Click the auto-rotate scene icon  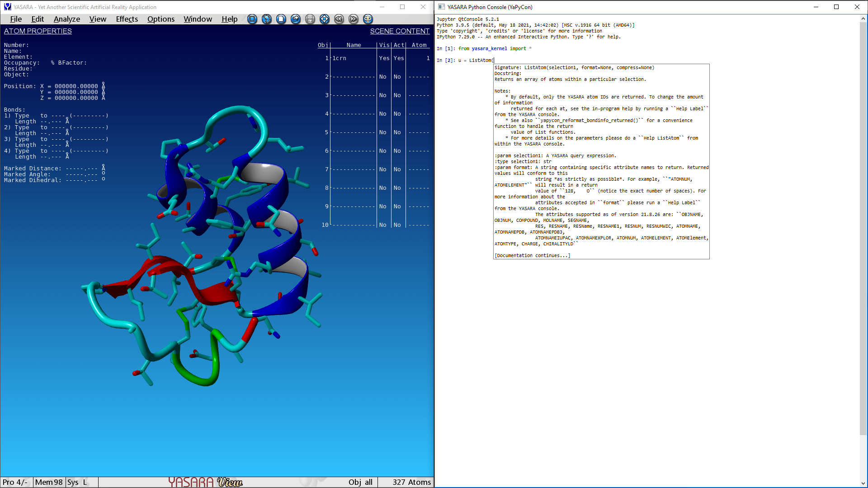(368, 19)
